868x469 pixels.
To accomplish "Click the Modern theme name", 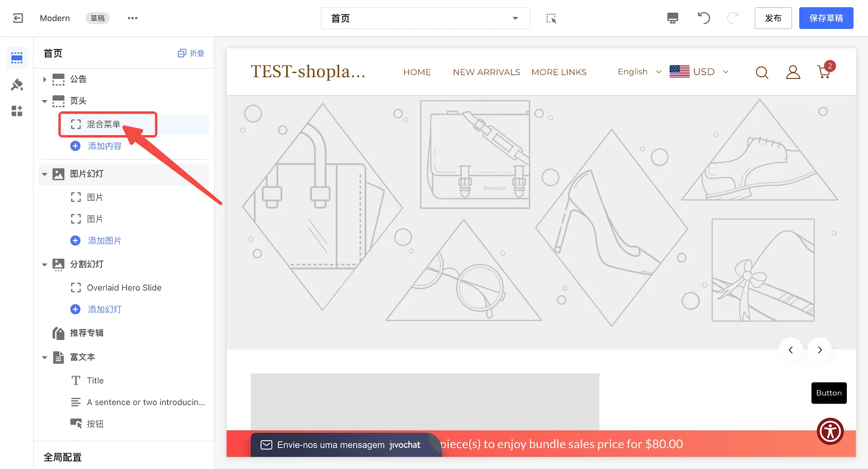I will click(55, 18).
